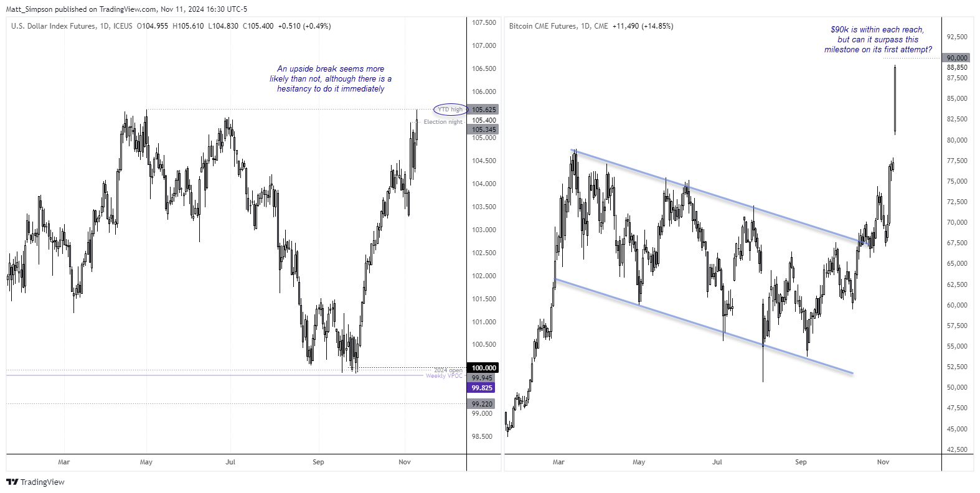Screen dimensions: 980x493
Task: Click 42,500 on the Bitcoin price axis
Action: click(x=957, y=449)
